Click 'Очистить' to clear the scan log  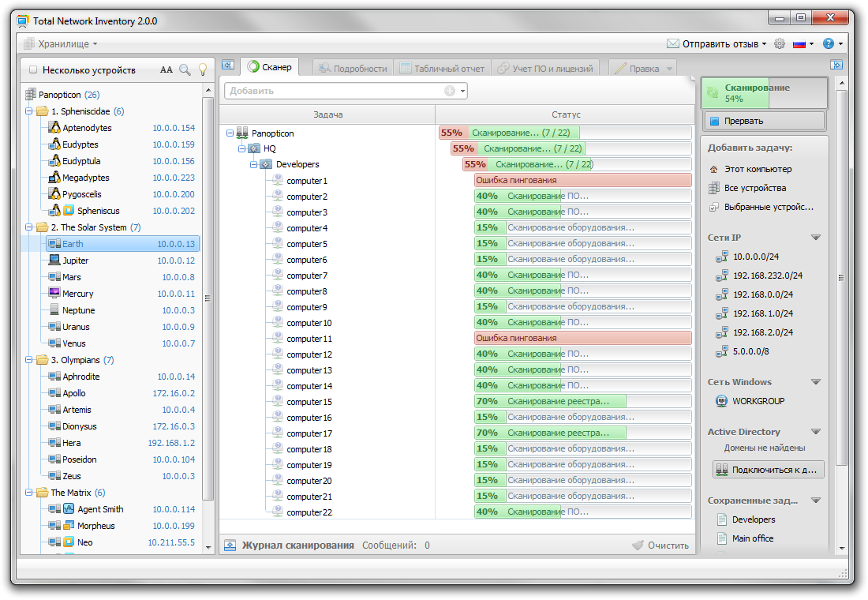point(660,546)
